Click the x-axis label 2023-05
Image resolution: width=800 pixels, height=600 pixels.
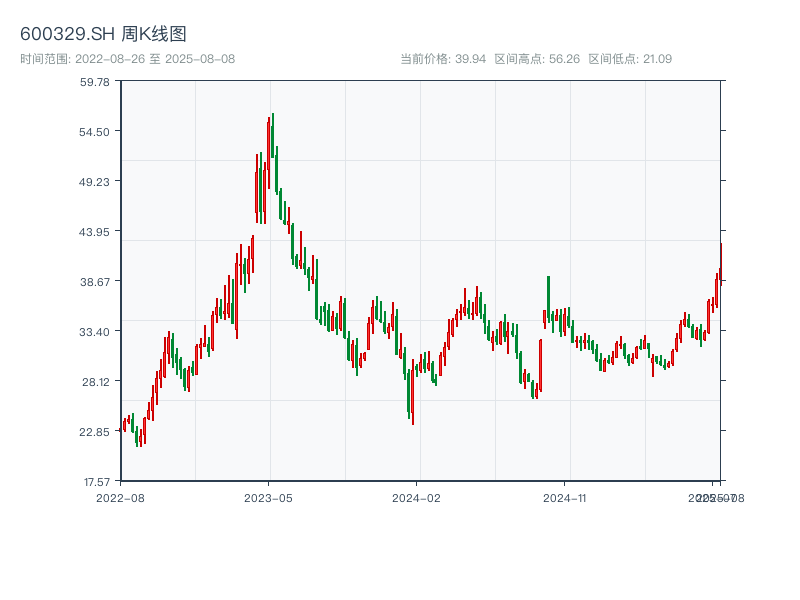(268, 498)
